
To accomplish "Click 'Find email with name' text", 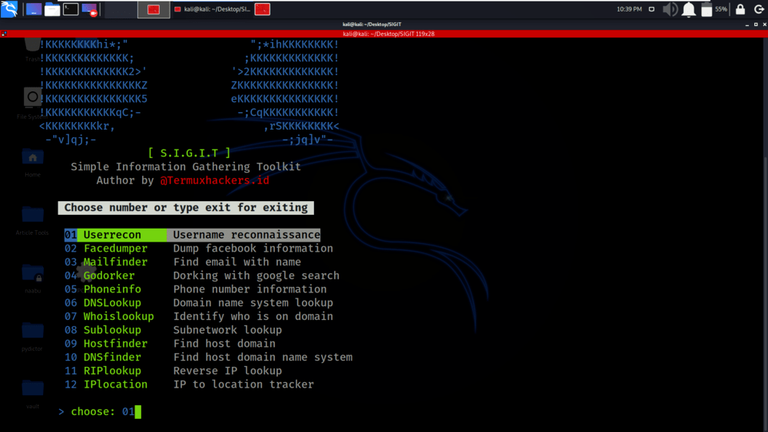I will (237, 262).
